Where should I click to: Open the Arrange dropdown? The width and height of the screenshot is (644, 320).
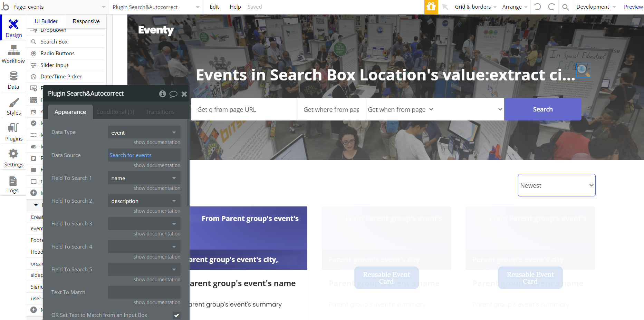[x=515, y=7]
